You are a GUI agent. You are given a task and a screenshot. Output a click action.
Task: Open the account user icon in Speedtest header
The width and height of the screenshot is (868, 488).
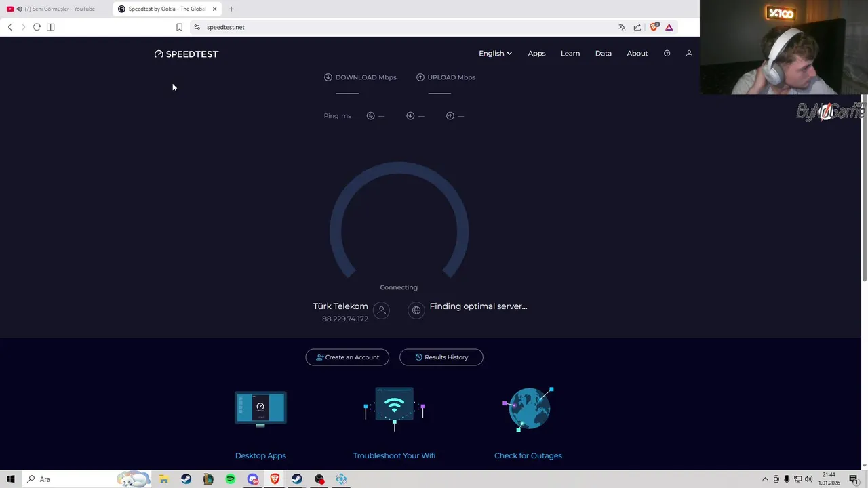[x=689, y=53]
